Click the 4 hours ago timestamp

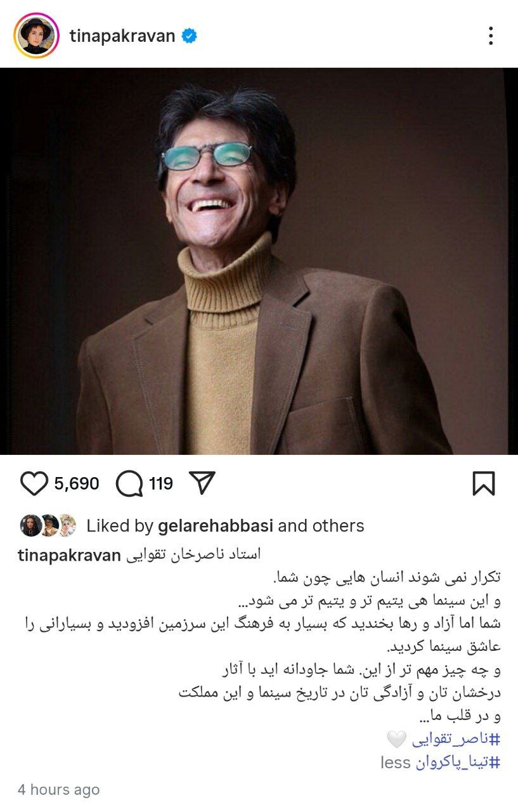click(x=58, y=790)
